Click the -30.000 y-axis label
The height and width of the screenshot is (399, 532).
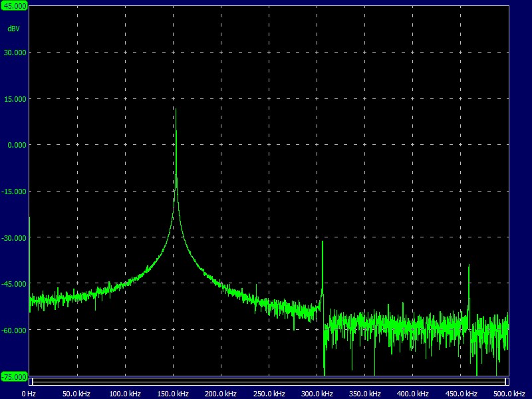(14, 238)
